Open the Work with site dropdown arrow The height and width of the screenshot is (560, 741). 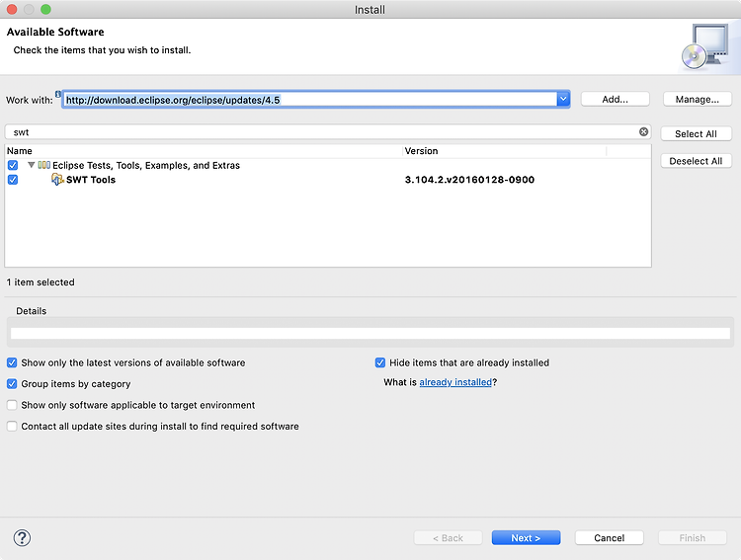coord(563,99)
